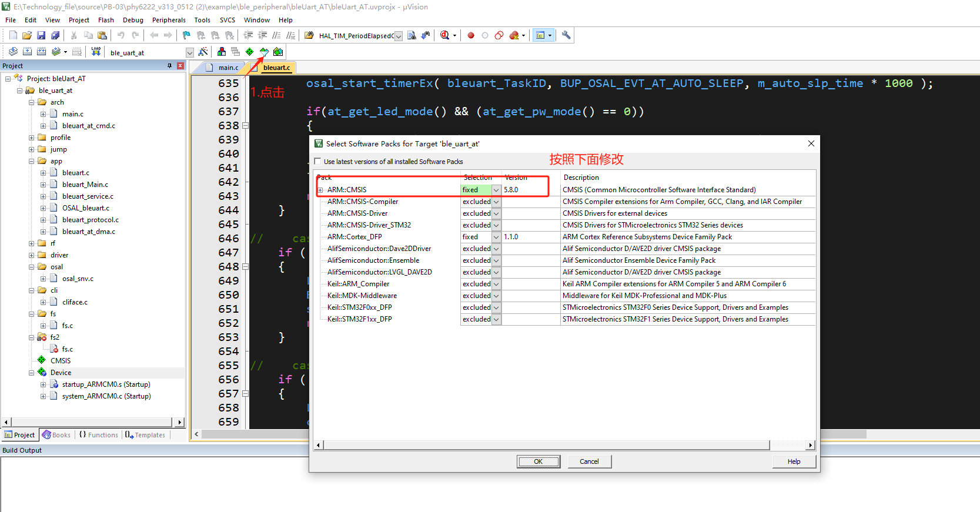
Task: Open selection dropdown for Keil::STM32F1xx_DFP
Action: (x=496, y=319)
